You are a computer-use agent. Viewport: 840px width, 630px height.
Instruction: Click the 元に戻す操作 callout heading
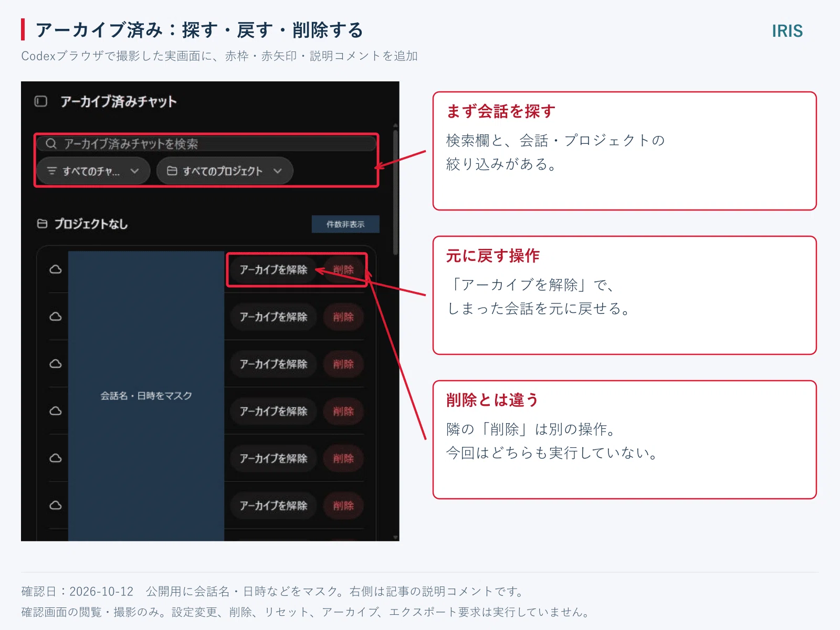[493, 256]
